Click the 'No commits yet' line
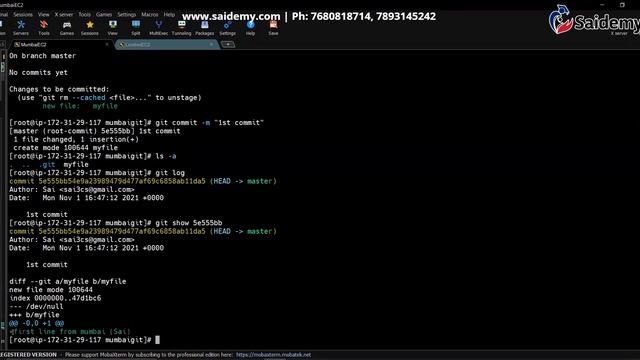The width and height of the screenshot is (640, 360). coord(38,72)
